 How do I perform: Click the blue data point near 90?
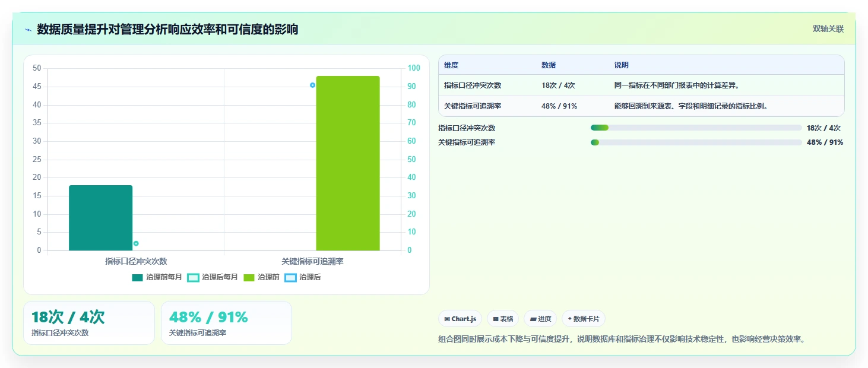312,85
